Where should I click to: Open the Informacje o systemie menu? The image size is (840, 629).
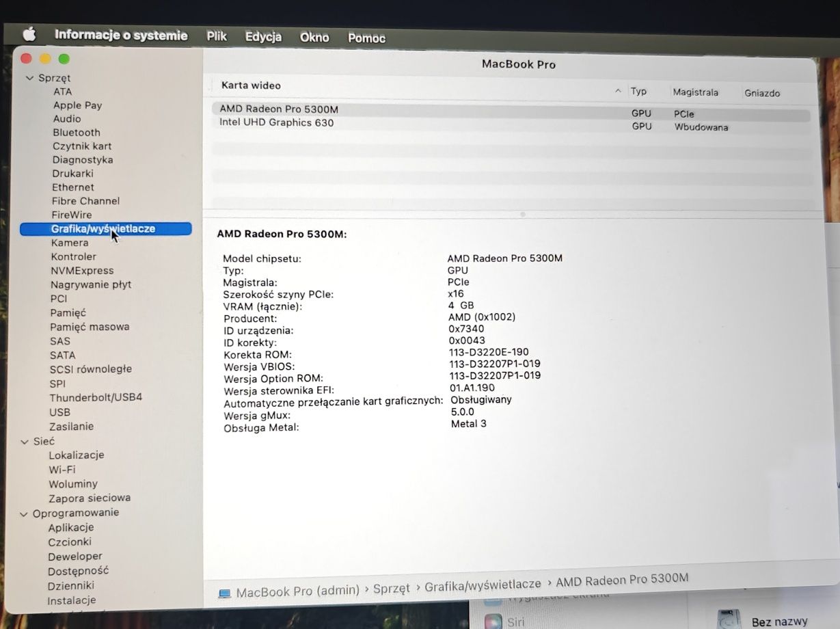point(121,35)
